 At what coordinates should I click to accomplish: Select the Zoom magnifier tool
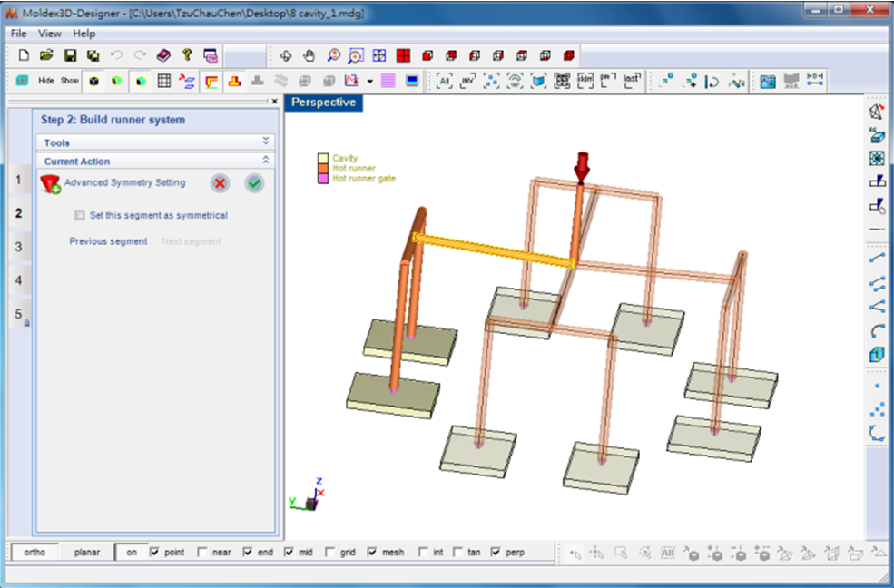coord(333,55)
